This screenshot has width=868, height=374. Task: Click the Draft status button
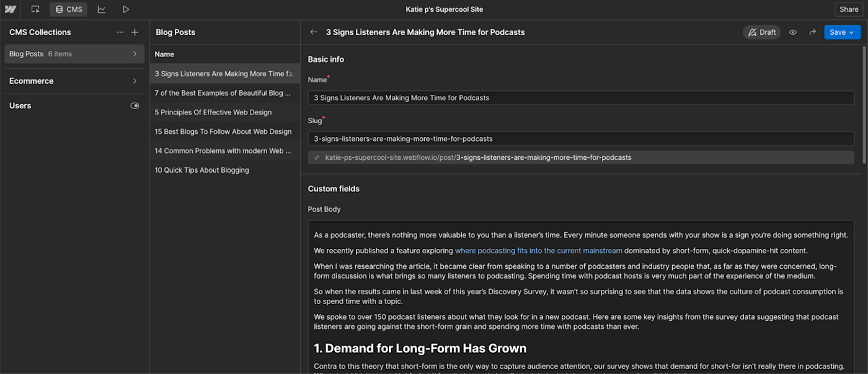pos(762,32)
